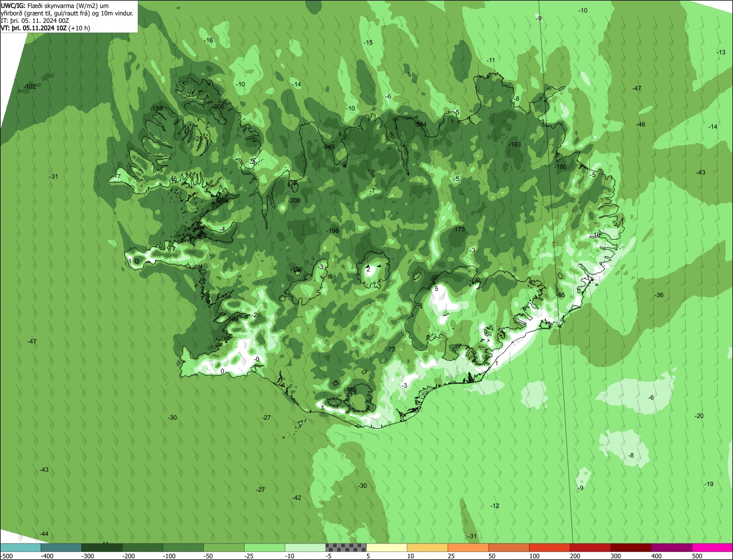Select the red legend swatch for 200
733x560 pixels.
pyautogui.click(x=589, y=547)
